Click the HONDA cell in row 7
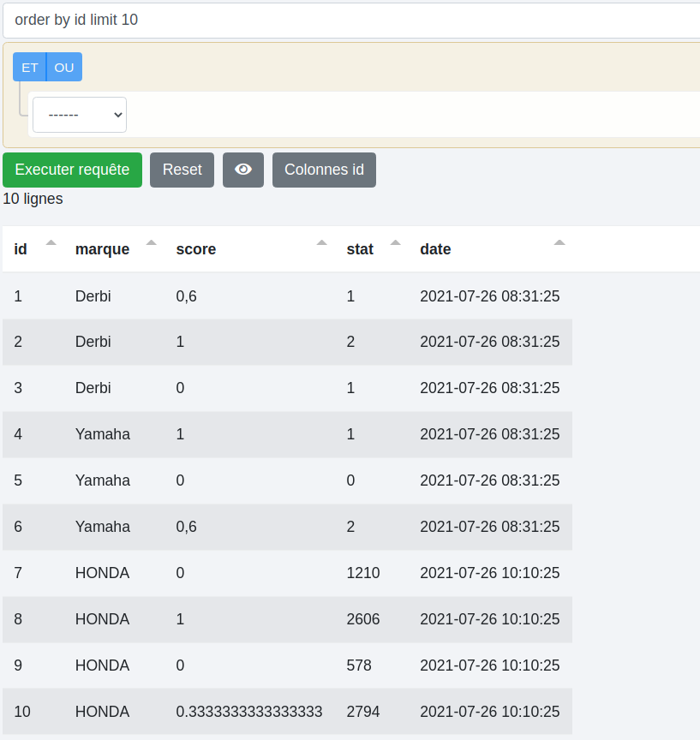700x740 pixels. tap(102, 573)
